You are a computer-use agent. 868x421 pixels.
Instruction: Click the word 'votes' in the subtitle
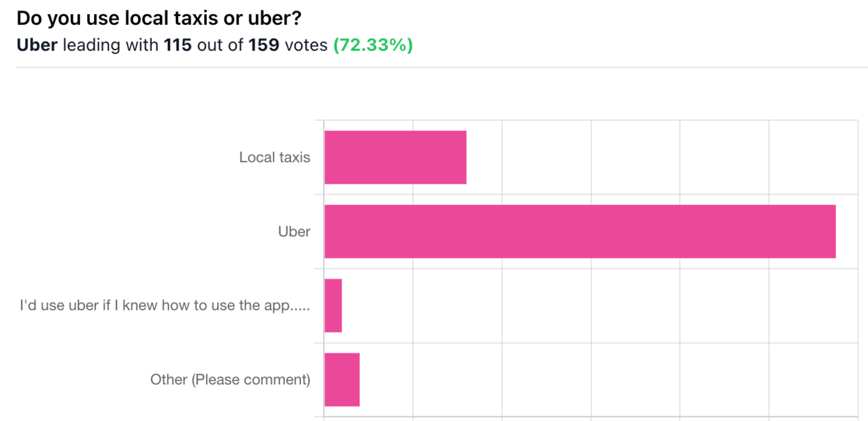pos(306,46)
